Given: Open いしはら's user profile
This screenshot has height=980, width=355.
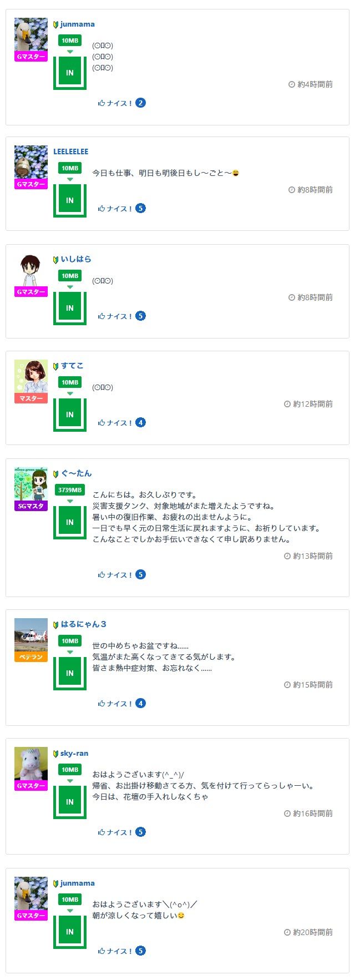Looking at the screenshot, I should click(x=76, y=259).
